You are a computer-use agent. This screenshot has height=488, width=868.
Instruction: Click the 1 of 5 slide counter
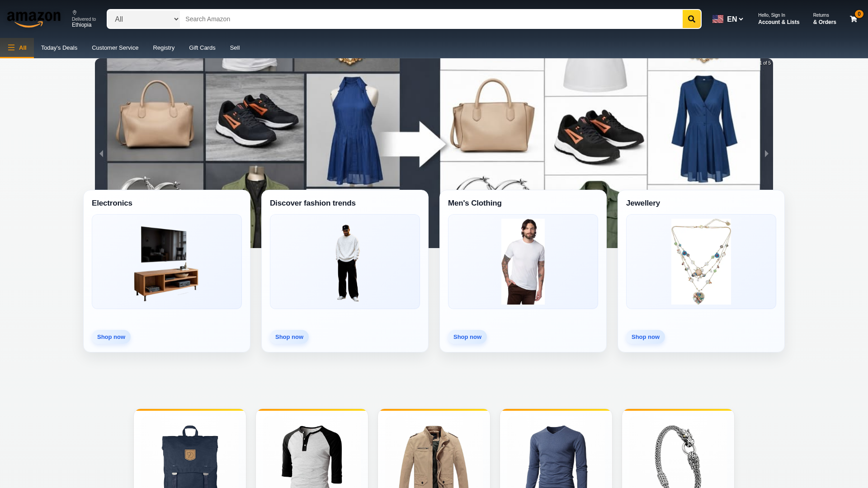tap(765, 63)
